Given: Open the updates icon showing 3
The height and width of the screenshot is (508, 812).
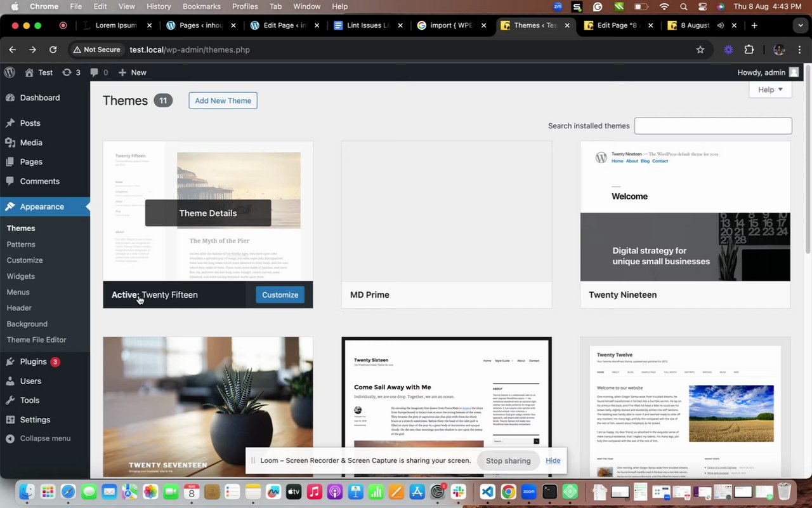Looking at the screenshot, I should coord(71,72).
